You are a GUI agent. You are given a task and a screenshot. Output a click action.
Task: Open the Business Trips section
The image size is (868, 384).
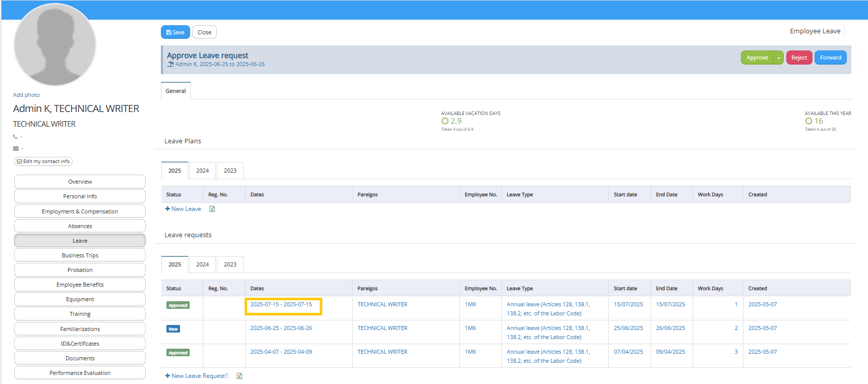point(80,255)
